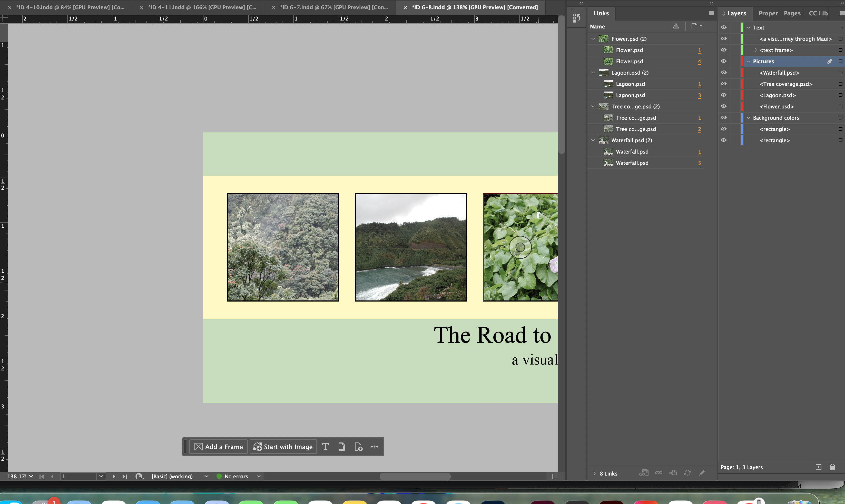The height and width of the screenshot is (504, 845).
Task: Click the Start with Image button
Action: (283, 447)
